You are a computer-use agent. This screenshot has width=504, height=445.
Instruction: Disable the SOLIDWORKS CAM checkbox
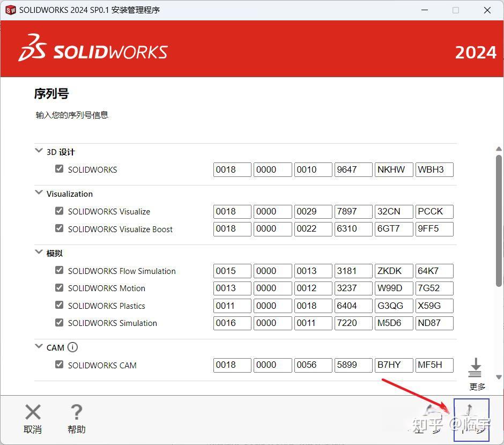point(59,365)
